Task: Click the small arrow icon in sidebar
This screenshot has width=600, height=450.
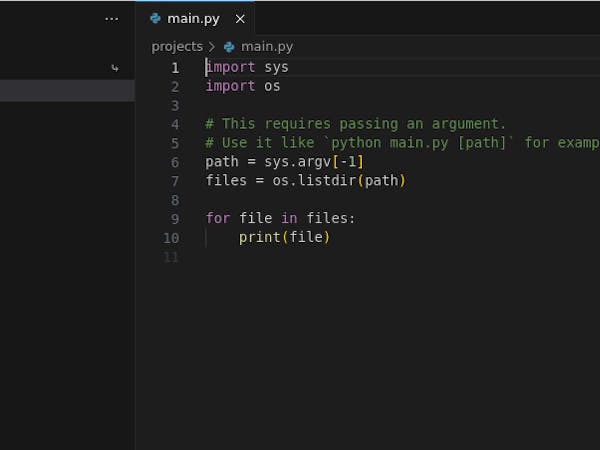Action: pos(114,68)
